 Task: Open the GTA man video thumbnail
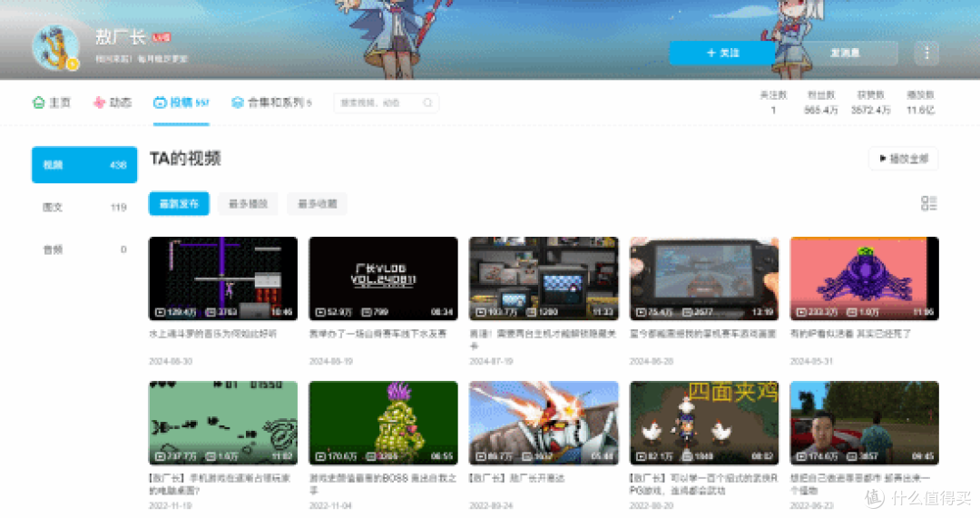[x=865, y=423]
